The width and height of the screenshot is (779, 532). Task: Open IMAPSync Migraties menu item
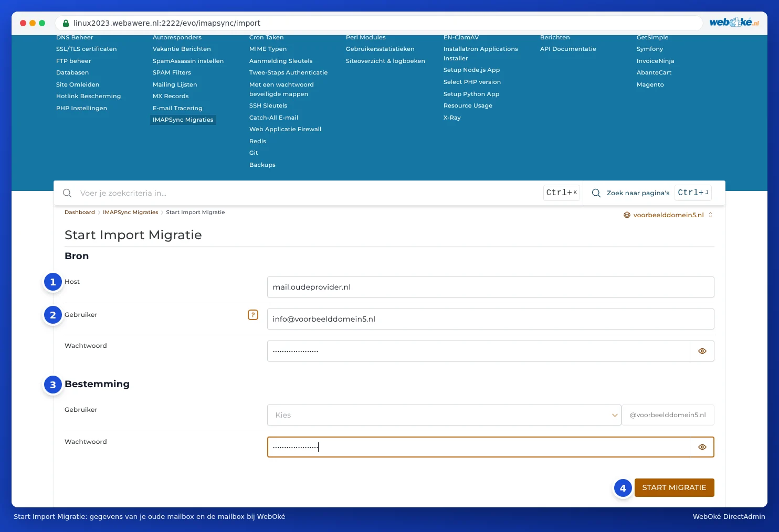[183, 120]
